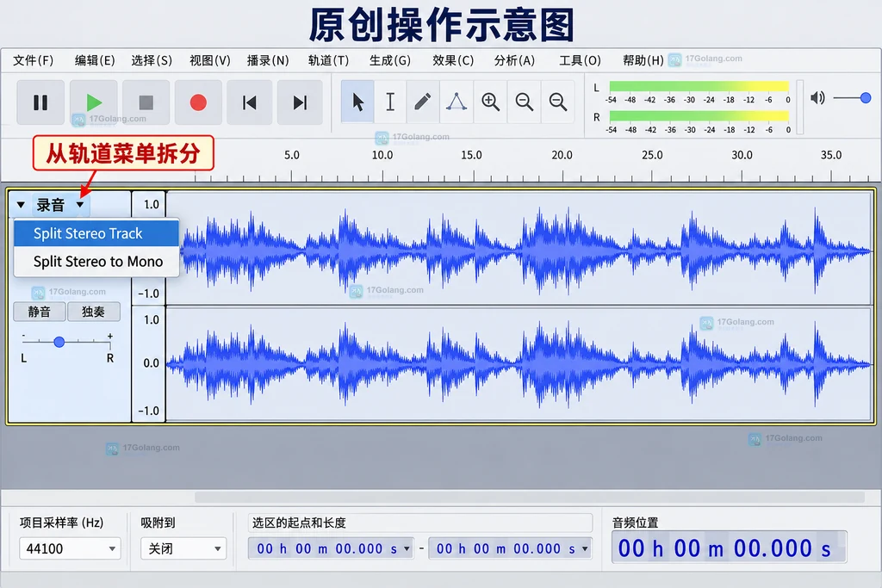Solo the track with 独奏 button
Viewport: 882px width, 588px height.
pos(93,312)
